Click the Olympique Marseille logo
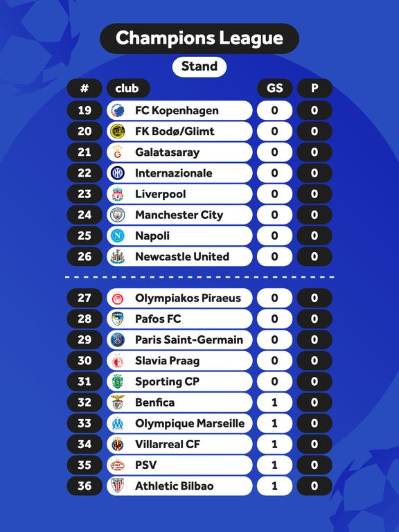 coord(118,423)
